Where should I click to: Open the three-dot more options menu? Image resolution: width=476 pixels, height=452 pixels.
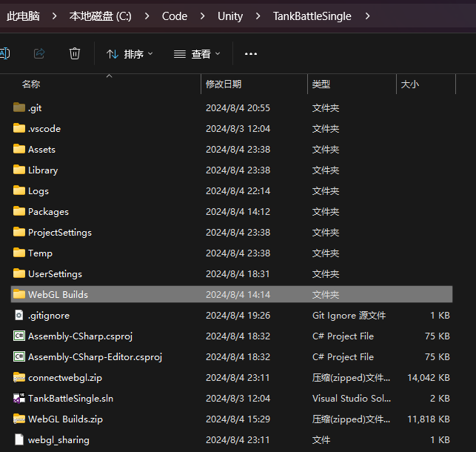point(251,54)
